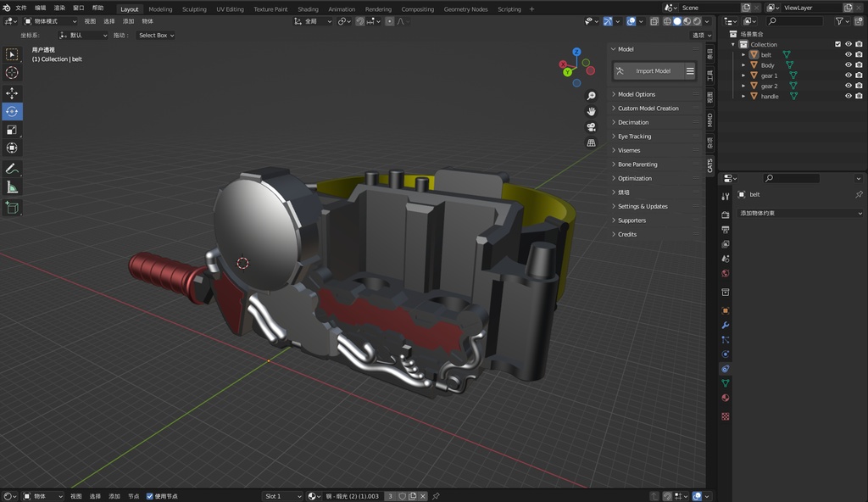Expand the Decimation section
Image resolution: width=868 pixels, height=502 pixels.
coord(632,122)
